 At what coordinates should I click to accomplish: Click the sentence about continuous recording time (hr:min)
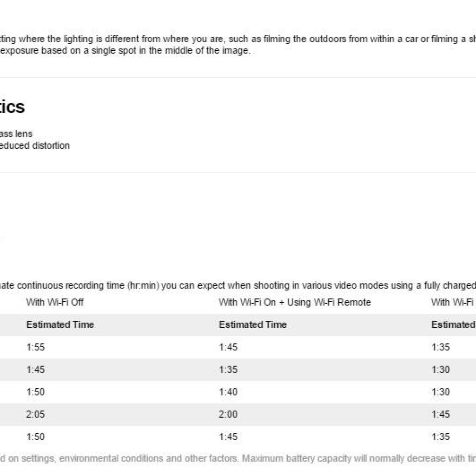pyautogui.click(x=238, y=285)
